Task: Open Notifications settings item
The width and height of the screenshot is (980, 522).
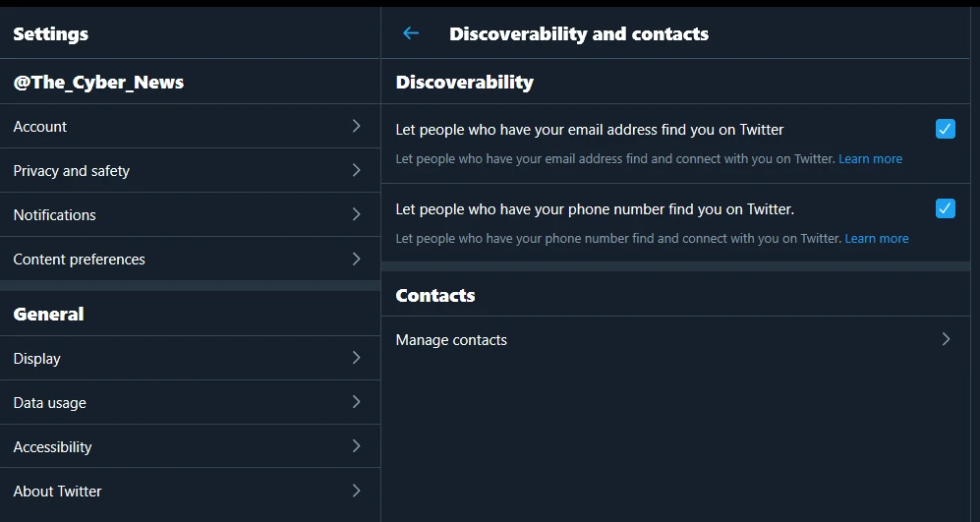Action: (x=190, y=214)
